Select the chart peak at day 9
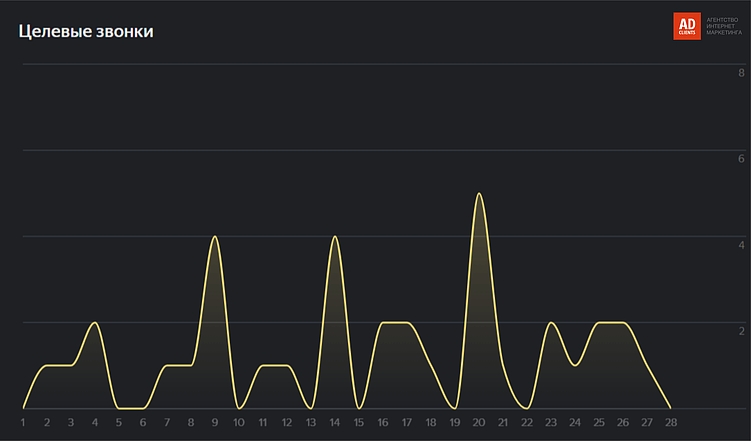 (x=214, y=237)
